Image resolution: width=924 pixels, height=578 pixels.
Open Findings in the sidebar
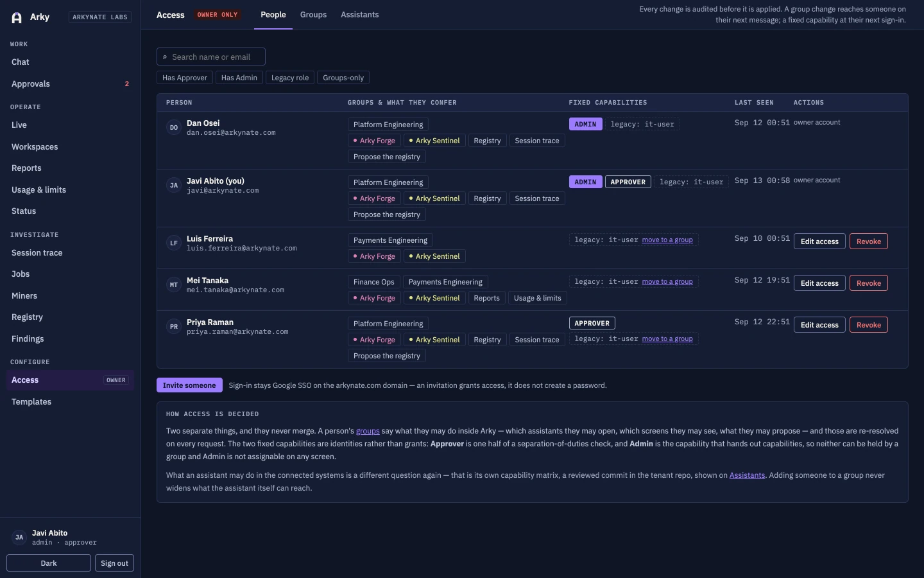point(70,339)
